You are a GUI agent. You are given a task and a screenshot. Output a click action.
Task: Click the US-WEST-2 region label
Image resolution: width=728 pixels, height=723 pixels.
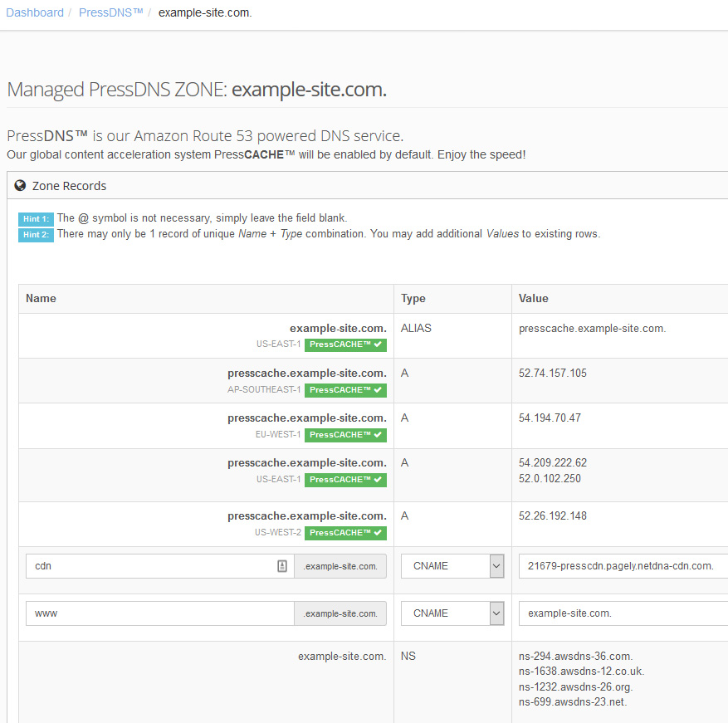point(277,533)
